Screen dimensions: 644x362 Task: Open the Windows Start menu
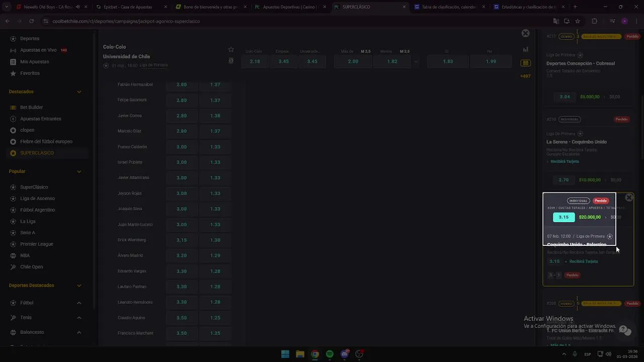coord(285,354)
